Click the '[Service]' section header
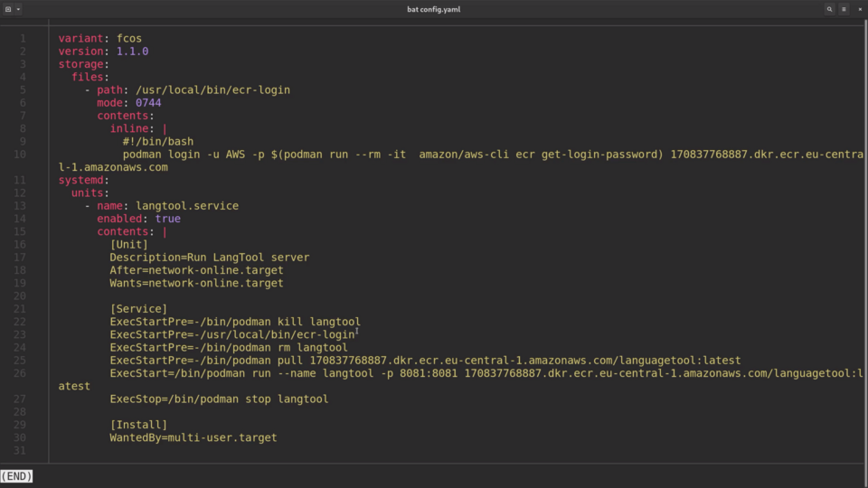The image size is (868, 488). pos(138,309)
